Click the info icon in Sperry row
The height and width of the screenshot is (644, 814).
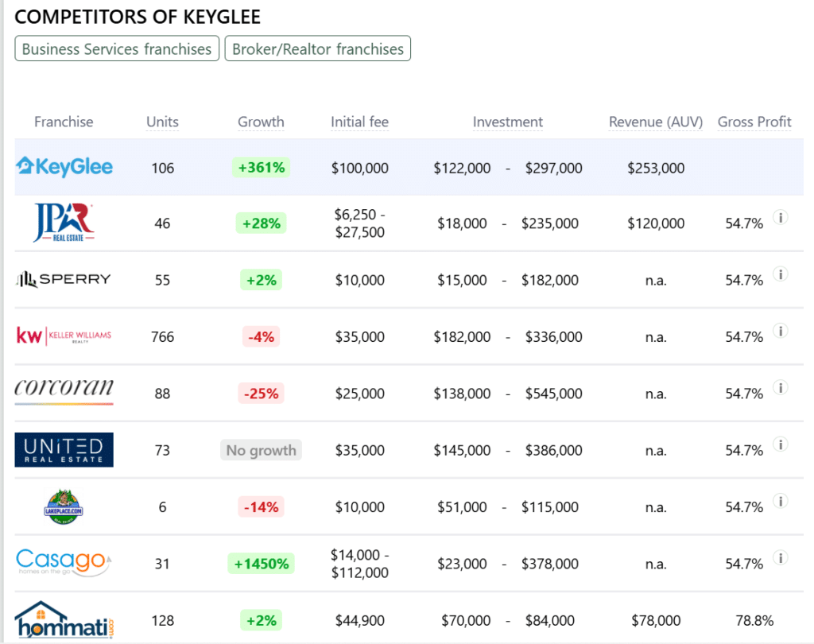pyautogui.click(x=781, y=274)
